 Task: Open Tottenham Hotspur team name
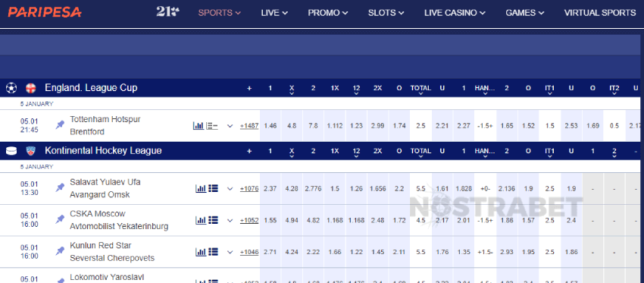105,119
